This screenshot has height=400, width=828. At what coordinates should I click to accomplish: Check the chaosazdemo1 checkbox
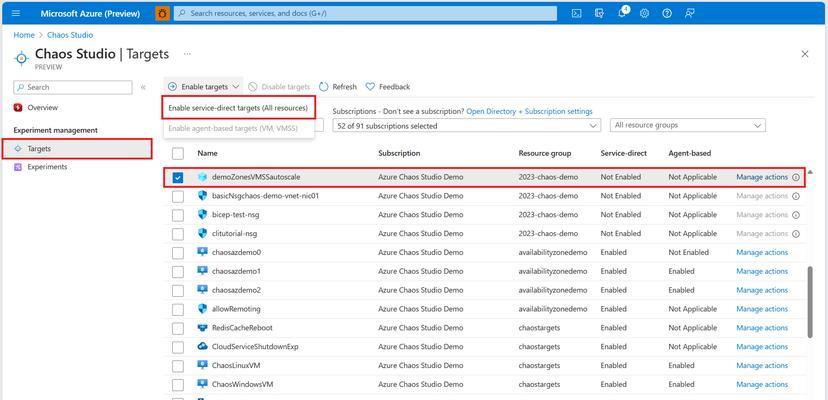178,272
